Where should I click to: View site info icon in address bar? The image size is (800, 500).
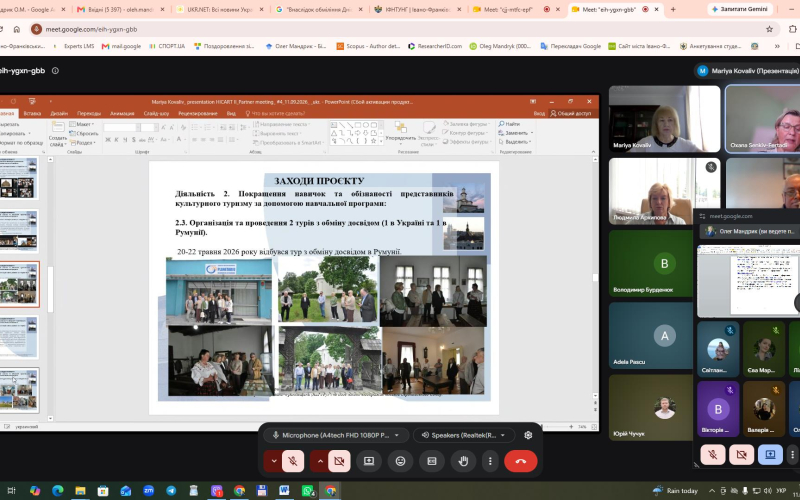point(36,29)
